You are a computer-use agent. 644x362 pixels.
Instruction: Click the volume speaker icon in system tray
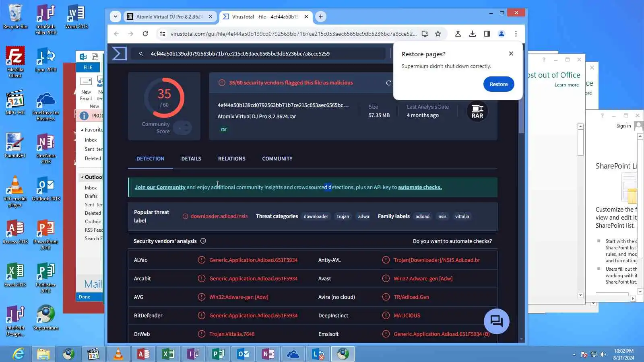(603, 354)
